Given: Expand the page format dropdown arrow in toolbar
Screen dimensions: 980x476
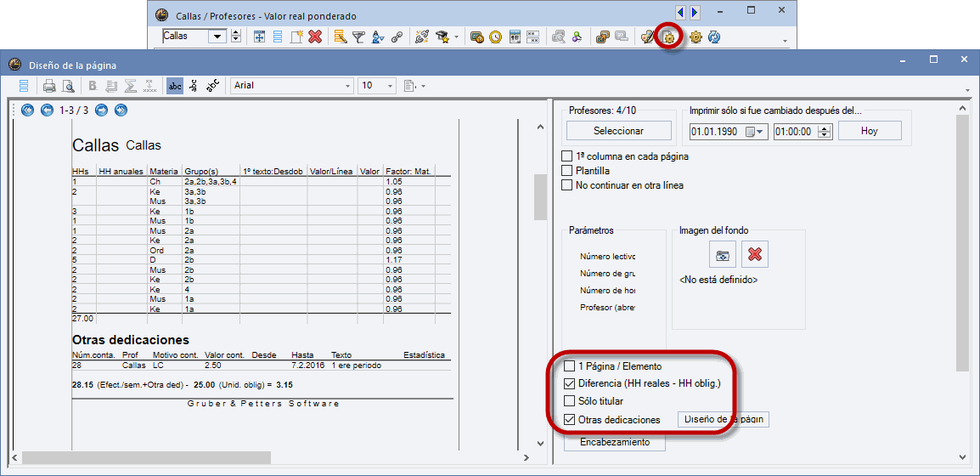Looking at the screenshot, I should (x=423, y=86).
